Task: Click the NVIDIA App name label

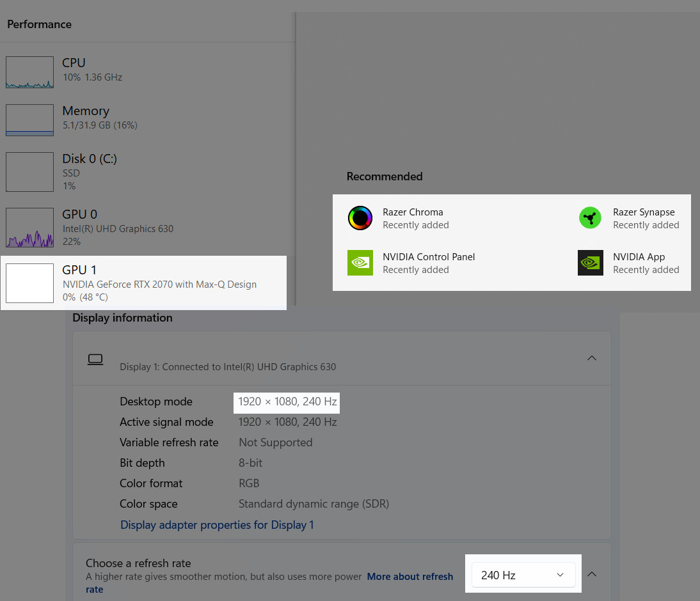Action: pyautogui.click(x=639, y=256)
